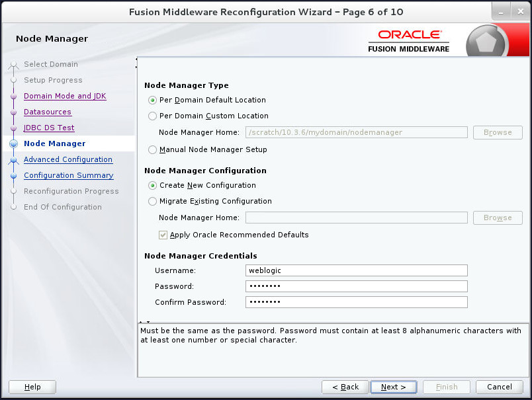532x400 pixels.
Task: Click the Select Domain step label
Action: coord(51,64)
